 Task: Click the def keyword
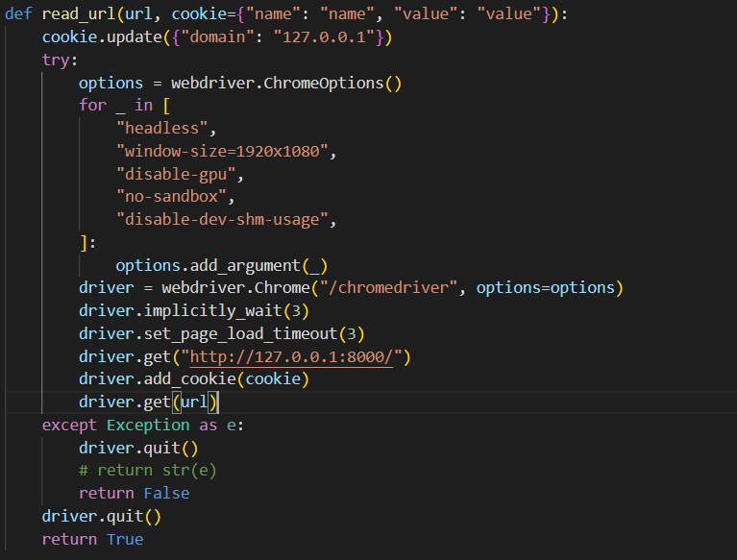pos(18,14)
